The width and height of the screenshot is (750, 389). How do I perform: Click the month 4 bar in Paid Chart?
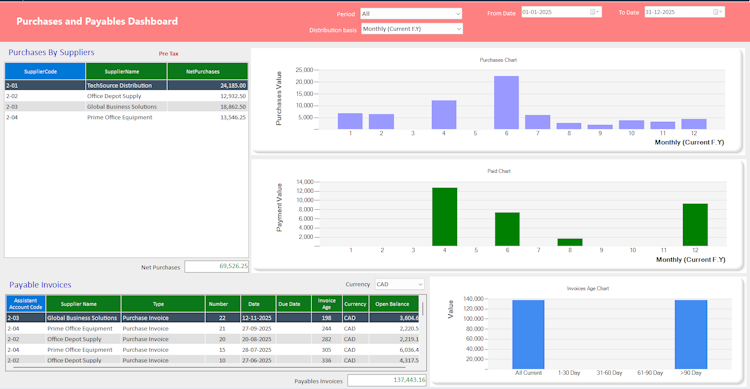444,217
